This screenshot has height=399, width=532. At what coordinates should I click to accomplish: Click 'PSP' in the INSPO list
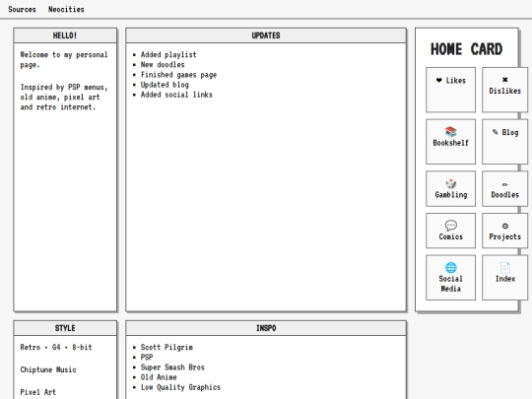click(147, 357)
